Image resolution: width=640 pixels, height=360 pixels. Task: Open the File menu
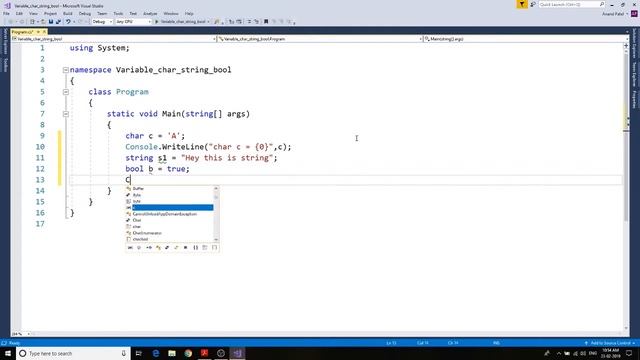point(7,13)
